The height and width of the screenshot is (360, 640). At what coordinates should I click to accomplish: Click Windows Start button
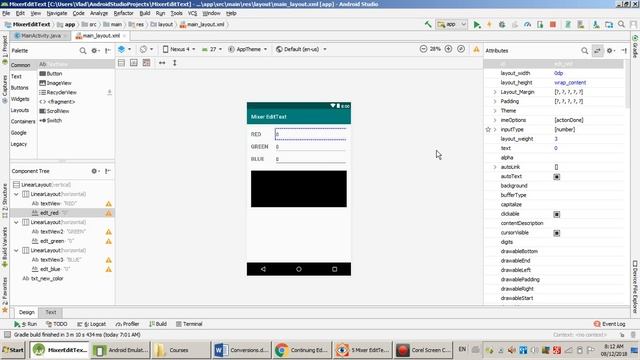click(13, 350)
